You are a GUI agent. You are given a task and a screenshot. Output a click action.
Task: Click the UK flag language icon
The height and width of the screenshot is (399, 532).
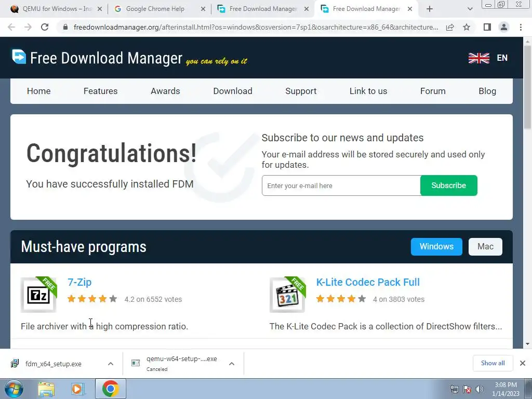(x=478, y=58)
